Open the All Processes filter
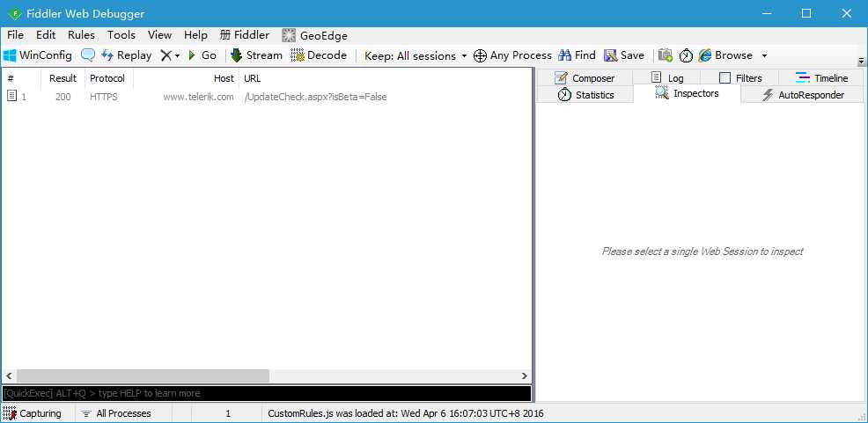Image resolution: width=868 pixels, height=423 pixels. 116,413
